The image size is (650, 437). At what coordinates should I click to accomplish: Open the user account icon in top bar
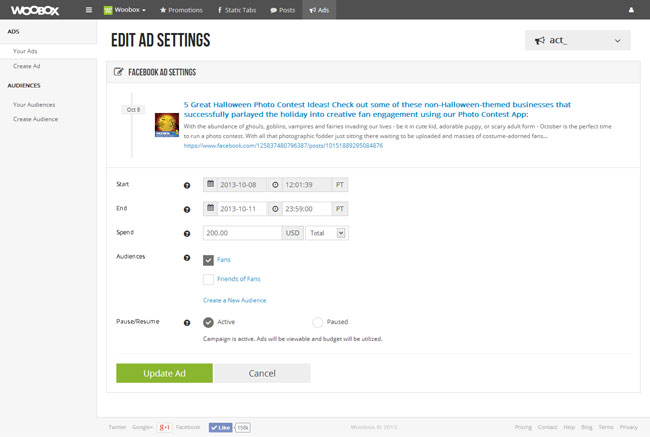click(631, 10)
